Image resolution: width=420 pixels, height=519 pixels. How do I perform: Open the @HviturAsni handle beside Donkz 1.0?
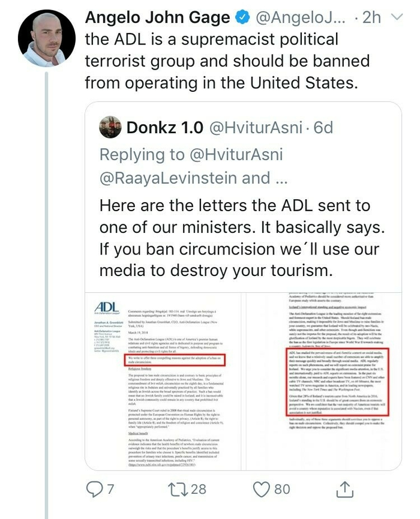click(x=256, y=128)
